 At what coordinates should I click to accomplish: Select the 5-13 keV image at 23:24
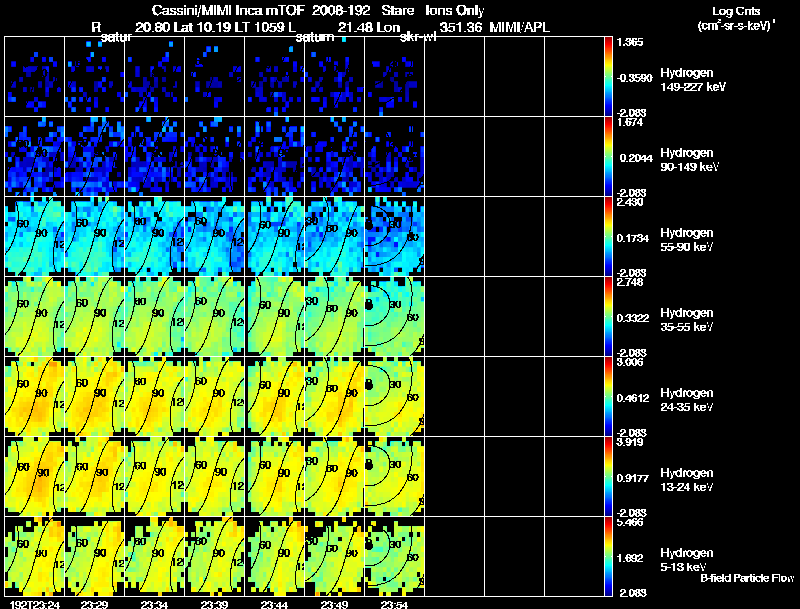pyautogui.click(x=35, y=557)
